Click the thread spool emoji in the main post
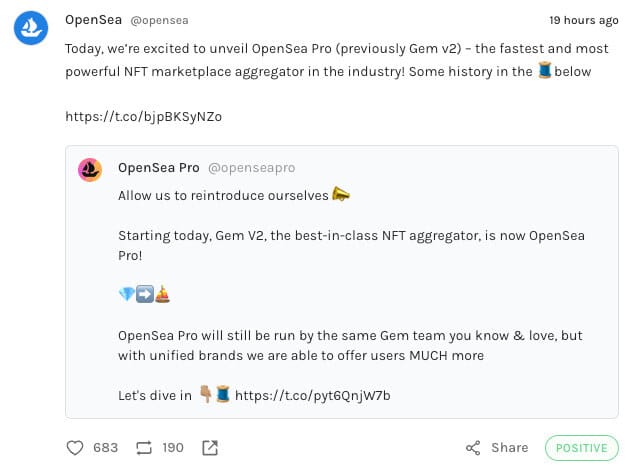The image size is (630, 469). (545, 72)
